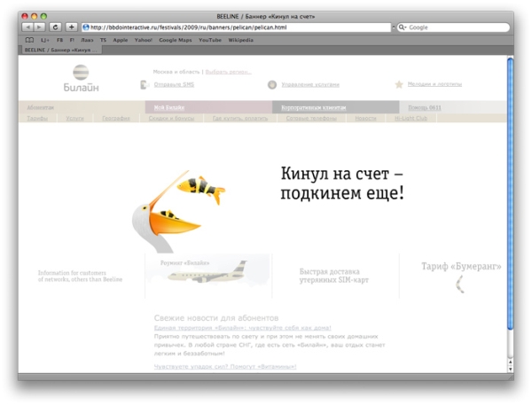This screenshot has width=532, height=405.
Task: Click the star icon beside melodies link
Action: click(x=399, y=84)
